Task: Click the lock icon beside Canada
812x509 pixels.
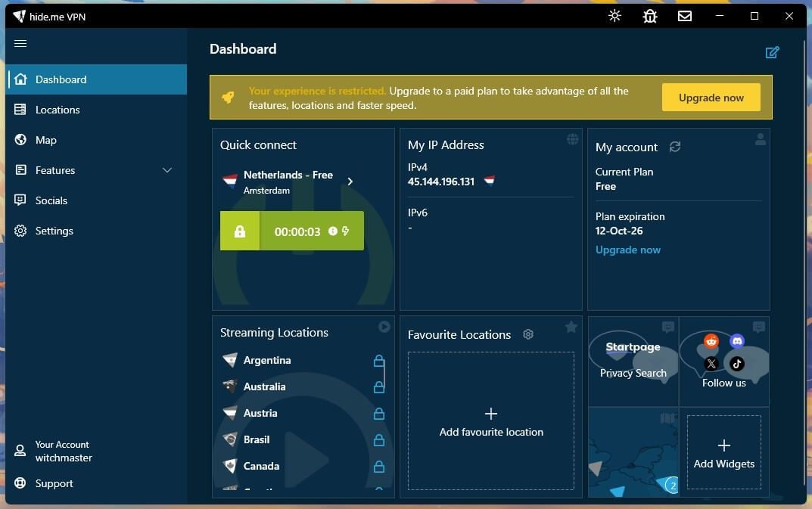Action: [379, 466]
